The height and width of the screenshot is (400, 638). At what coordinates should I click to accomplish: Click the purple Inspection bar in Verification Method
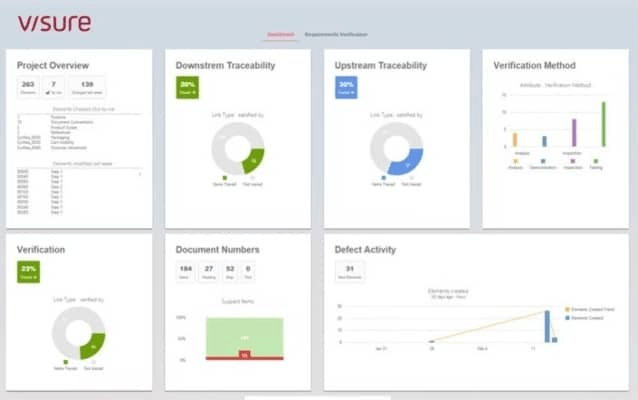[x=574, y=133]
